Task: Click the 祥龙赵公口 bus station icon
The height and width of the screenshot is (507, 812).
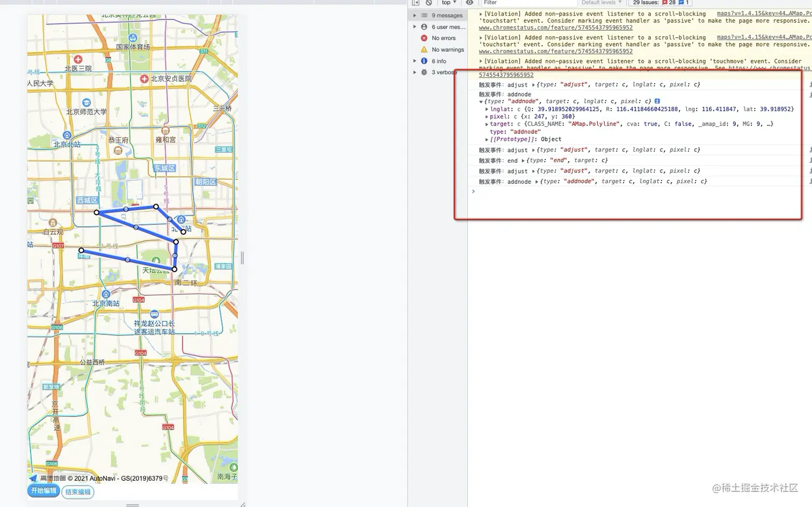Action: 154,314
